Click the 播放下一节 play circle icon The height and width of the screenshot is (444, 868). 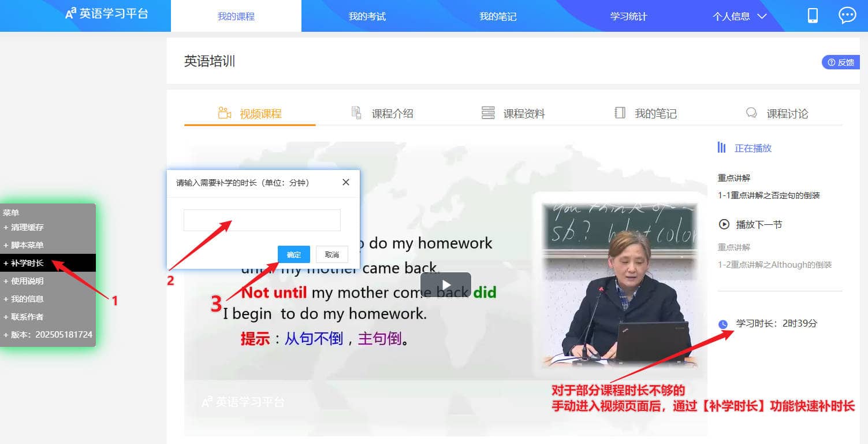[724, 224]
